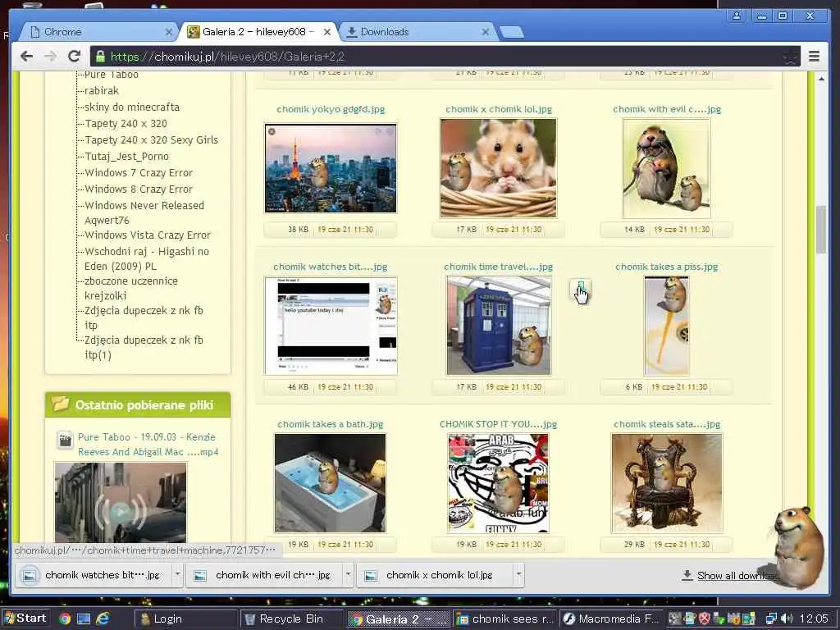
Task: Open chomik sees r... taskbar item
Action: pos(504,619)
